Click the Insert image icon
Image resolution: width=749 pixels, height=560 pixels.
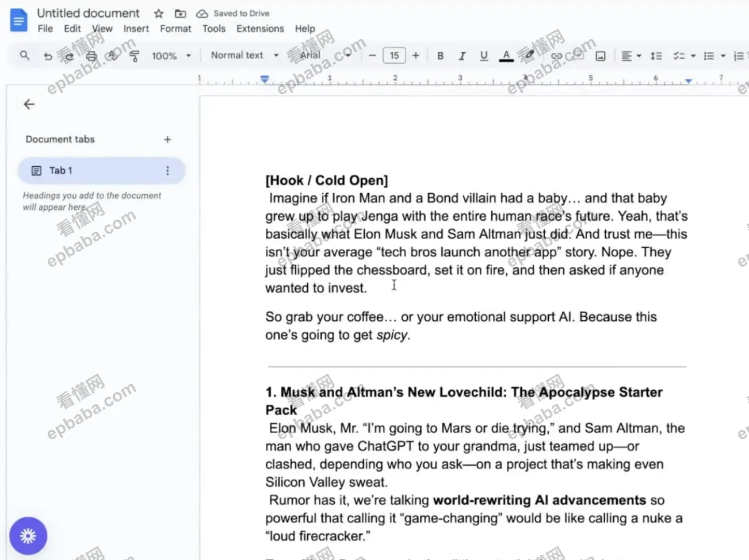coord(601,56)
